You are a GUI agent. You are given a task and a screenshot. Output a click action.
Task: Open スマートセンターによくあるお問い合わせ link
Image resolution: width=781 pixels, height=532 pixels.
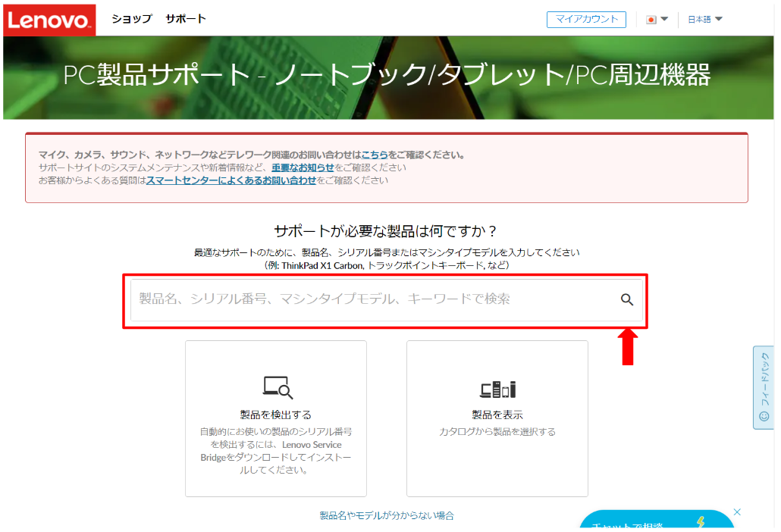231,180
